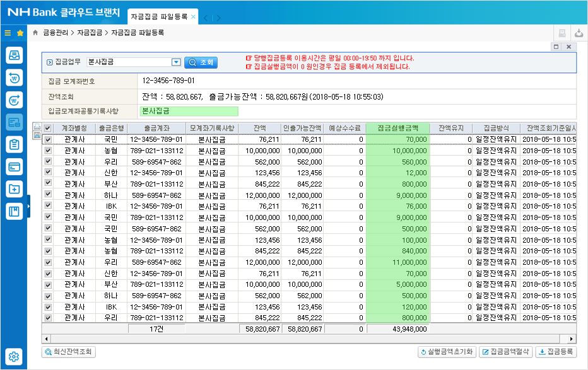Image resolution: width=588 pixels, height=370 pixels.
Task: Open the bookmark book sidebar icon
Action: (x=15, y=211)
